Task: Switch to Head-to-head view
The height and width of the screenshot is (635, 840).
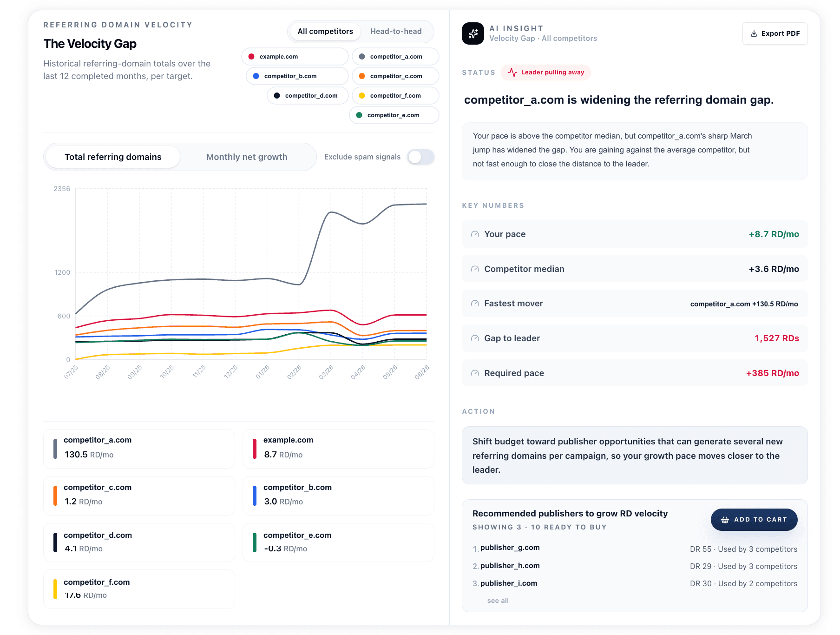Action: point(396,32)
